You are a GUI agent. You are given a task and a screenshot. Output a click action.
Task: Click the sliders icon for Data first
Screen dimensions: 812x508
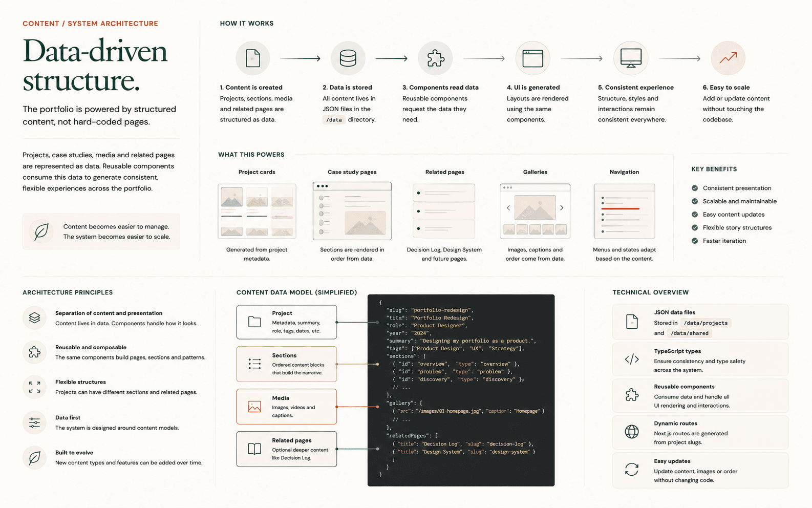[x=34, y=422]
